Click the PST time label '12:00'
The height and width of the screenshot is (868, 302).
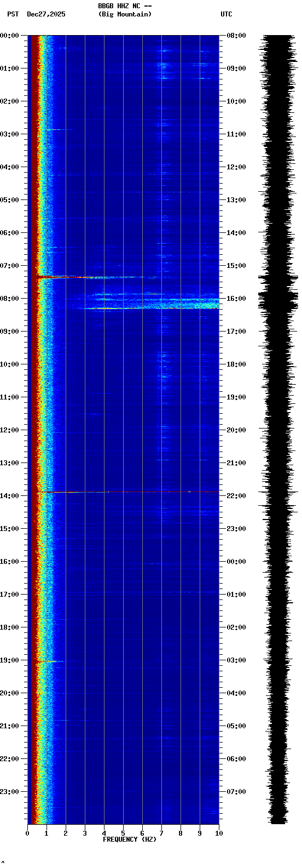tap(9, 430)
